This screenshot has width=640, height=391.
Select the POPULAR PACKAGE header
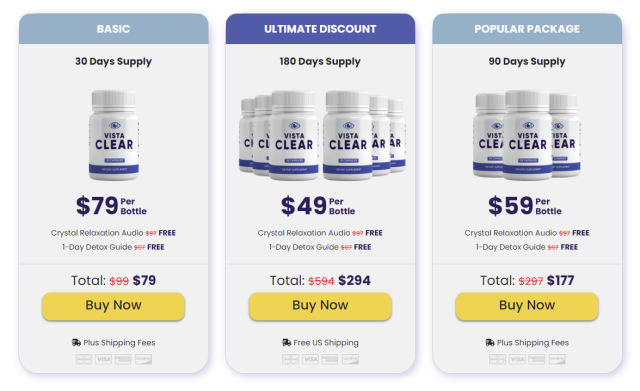(527, 29)
